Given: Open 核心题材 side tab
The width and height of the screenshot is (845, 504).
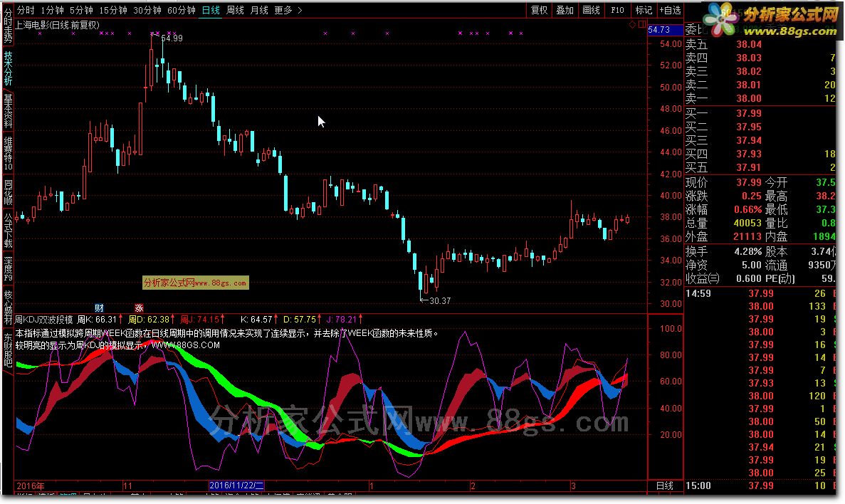Looking at the screenshot, I should 8,308.
